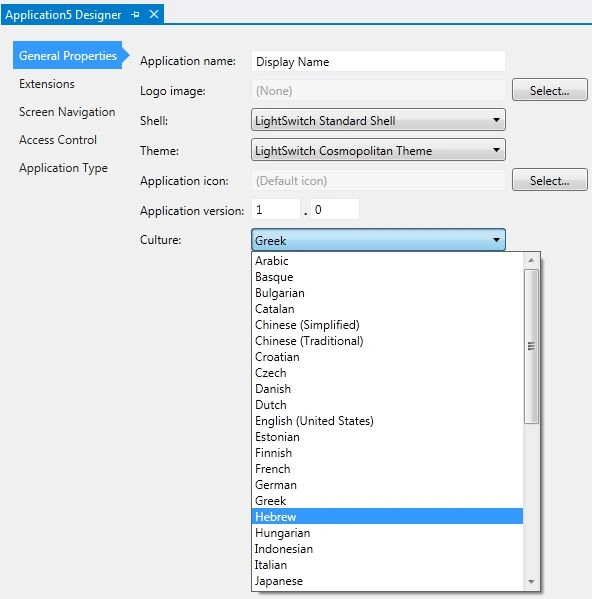
Task: Focus the Application name text field
Action: pos(378,61)
